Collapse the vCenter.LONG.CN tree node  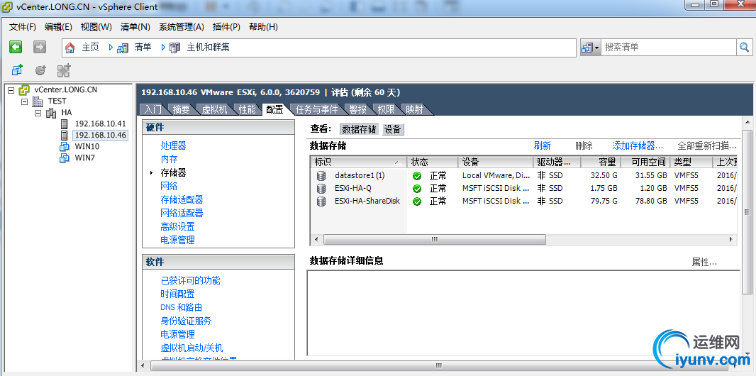click(x=11, y=90)
